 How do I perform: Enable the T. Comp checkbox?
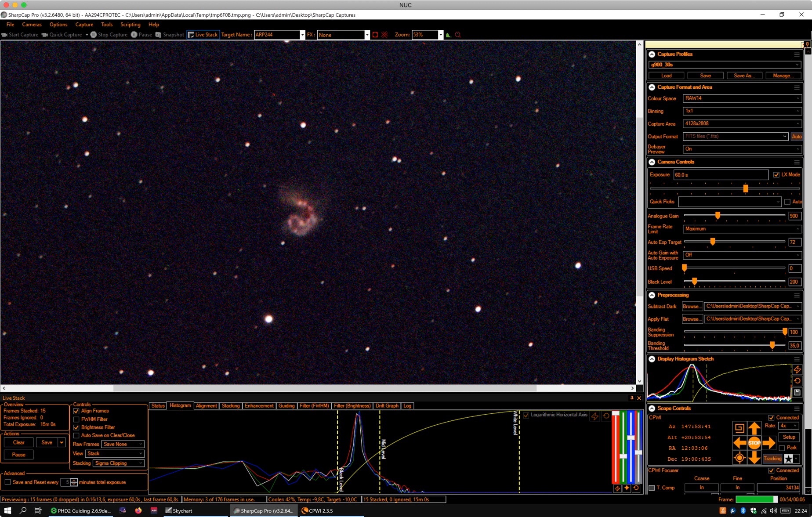[652, 488]
